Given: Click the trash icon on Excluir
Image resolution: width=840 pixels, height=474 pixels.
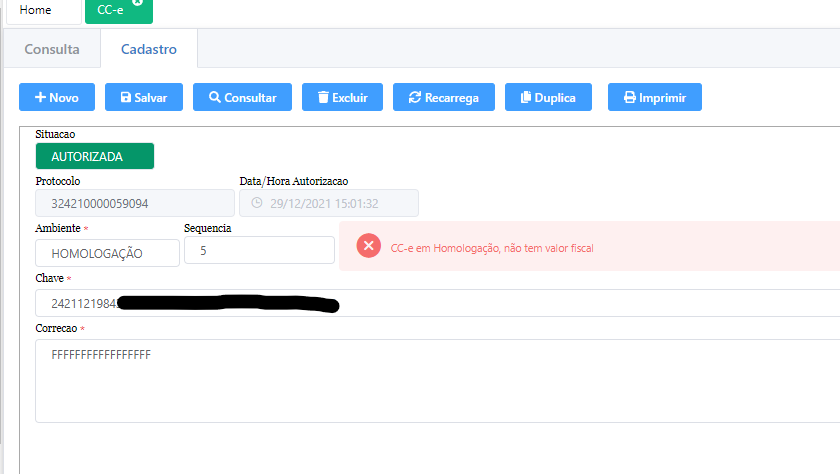Looking at the screenshot, I should tap(323, 98).
